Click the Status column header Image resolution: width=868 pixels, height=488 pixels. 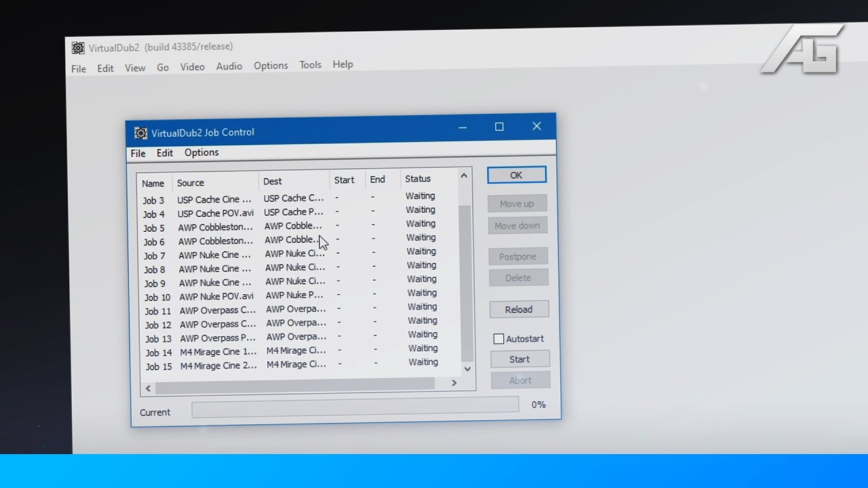tap(429, 178)
